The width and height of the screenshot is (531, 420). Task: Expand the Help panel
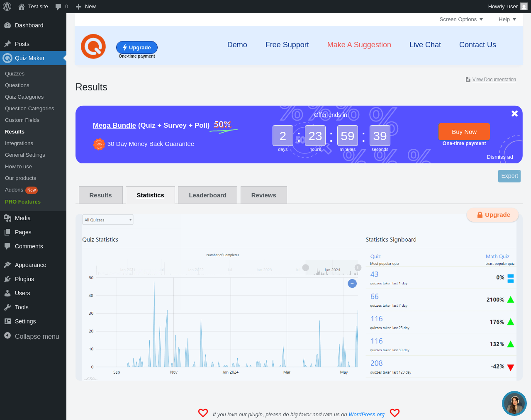click(507, 19)
